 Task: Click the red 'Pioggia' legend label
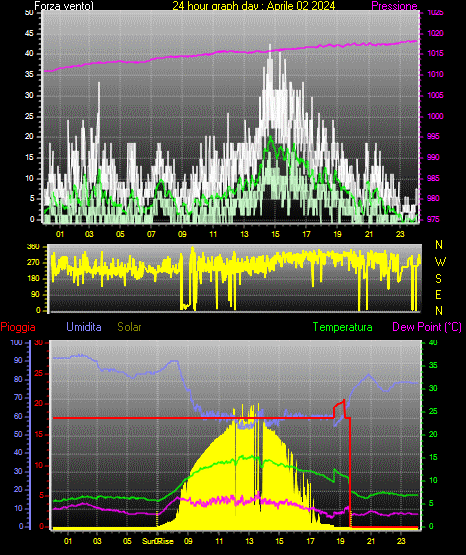click(x=18, y=327)
